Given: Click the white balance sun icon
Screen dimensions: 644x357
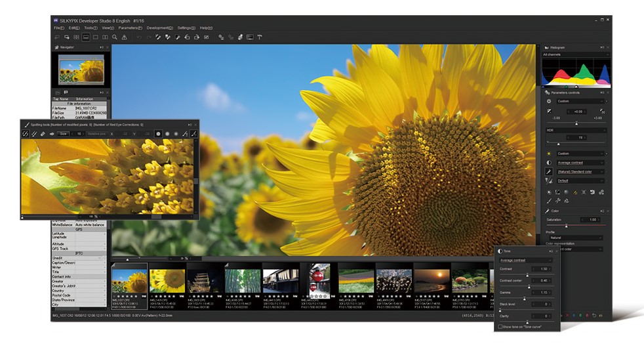Looking at the screenshot, I should [549, 154].
